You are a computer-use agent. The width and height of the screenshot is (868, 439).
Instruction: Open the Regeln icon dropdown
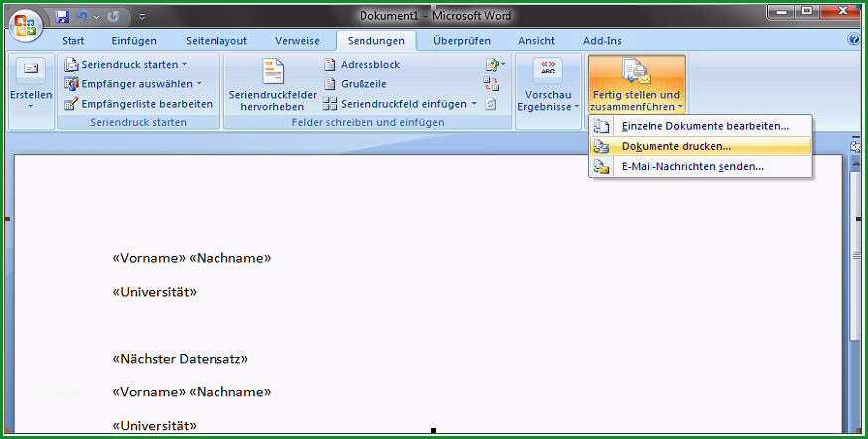(x=494, y=65)
